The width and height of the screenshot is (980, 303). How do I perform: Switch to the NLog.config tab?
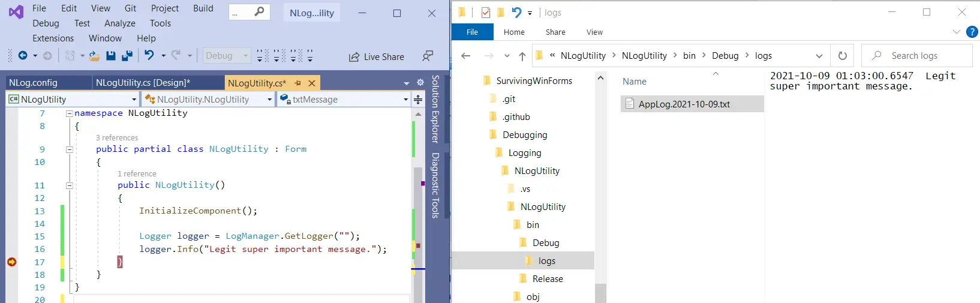coord(33,83)
